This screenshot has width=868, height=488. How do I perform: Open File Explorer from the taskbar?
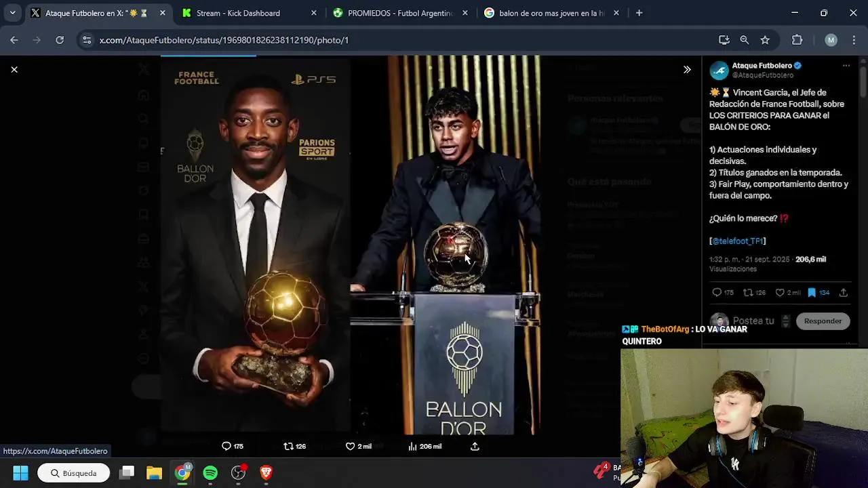coord(155,472)
